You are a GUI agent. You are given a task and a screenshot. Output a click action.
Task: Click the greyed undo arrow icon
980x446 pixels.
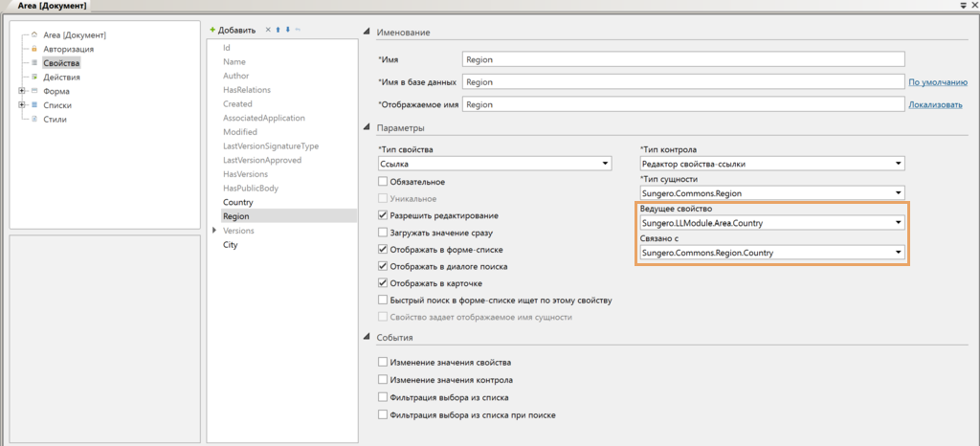[298, 30]
